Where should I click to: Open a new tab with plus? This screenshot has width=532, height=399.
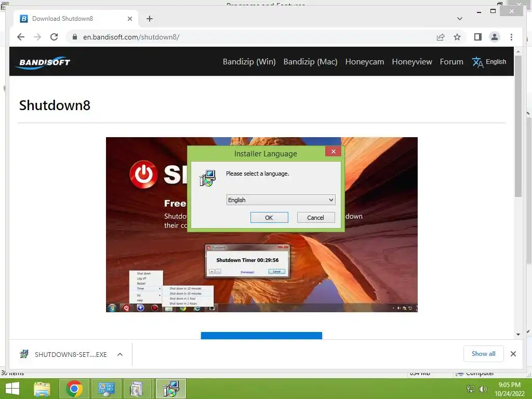click(x=149, y=19)
